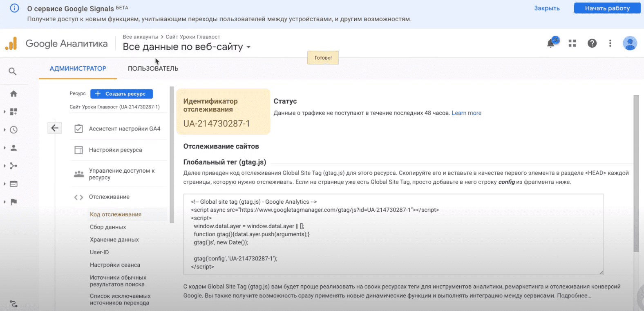
Task: Select the АДМИНИСТРАТОР tab
Action: 78,69
